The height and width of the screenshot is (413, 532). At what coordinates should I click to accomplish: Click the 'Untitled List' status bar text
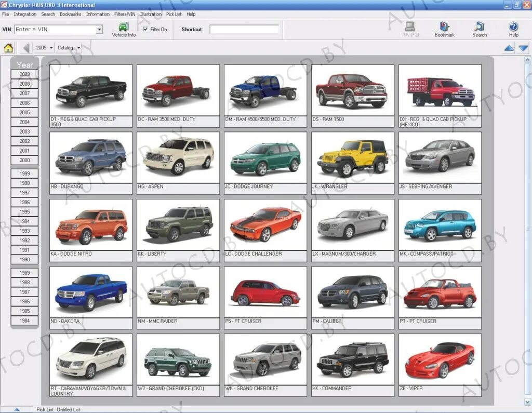tap(69, 409)
